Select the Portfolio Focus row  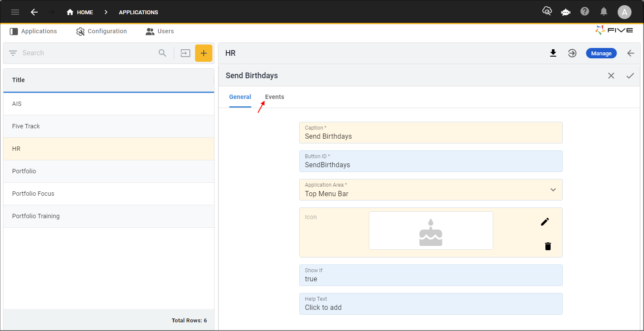coord(109,194)
